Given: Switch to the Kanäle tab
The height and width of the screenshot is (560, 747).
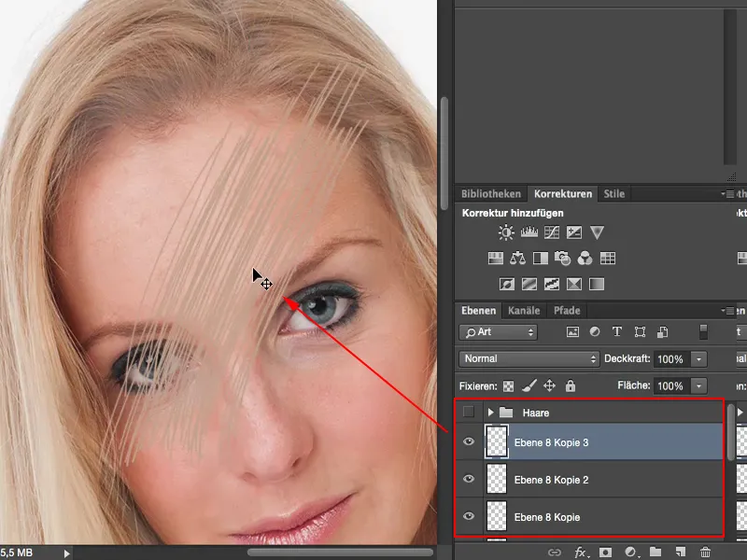Looking at the screenshot, I should (523, 311).
